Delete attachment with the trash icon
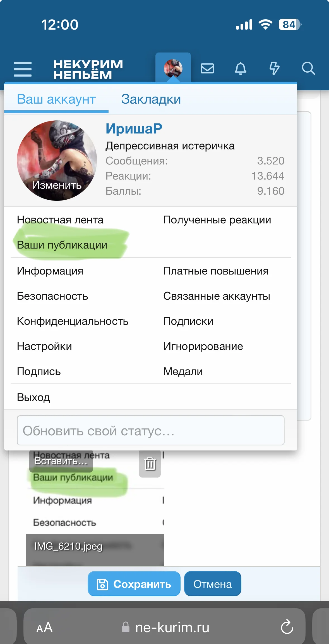The image size is (329, 644). tap(150, 464)
